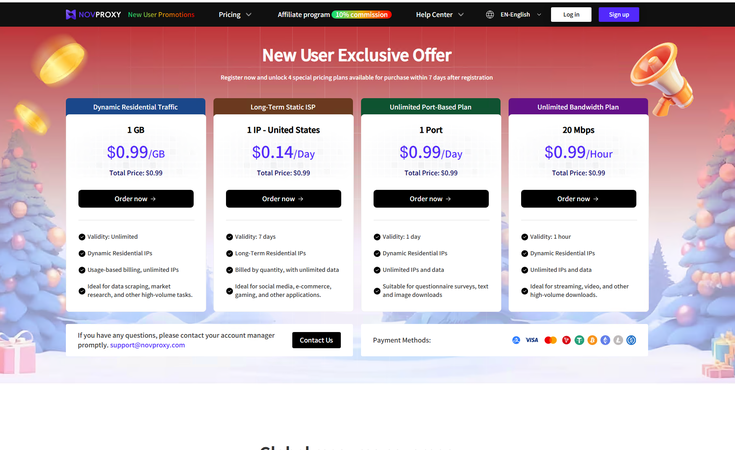Click the Mastercard payment icon
The width and height of the screenshot is (735, 450).
(550, 340)
